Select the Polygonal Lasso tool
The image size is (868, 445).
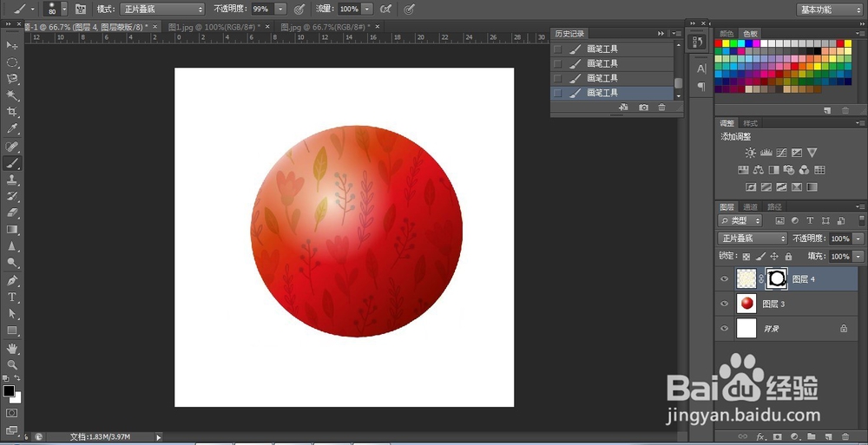12,79
